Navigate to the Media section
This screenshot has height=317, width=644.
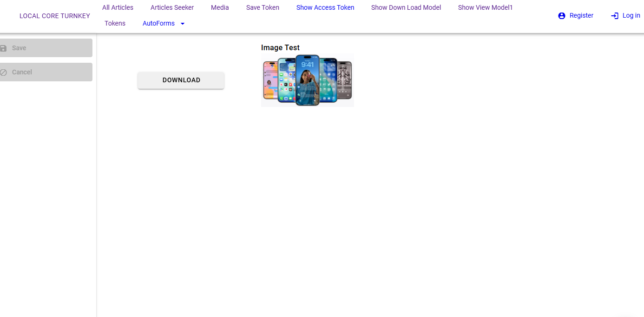pyautogui.click(x=220, y=7)
